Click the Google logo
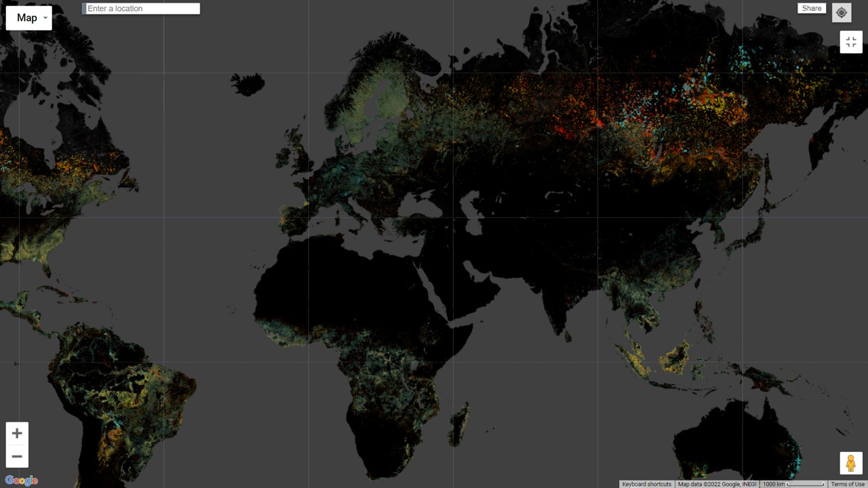This screenshot has height=488, width=868. [x=21, y=481]
